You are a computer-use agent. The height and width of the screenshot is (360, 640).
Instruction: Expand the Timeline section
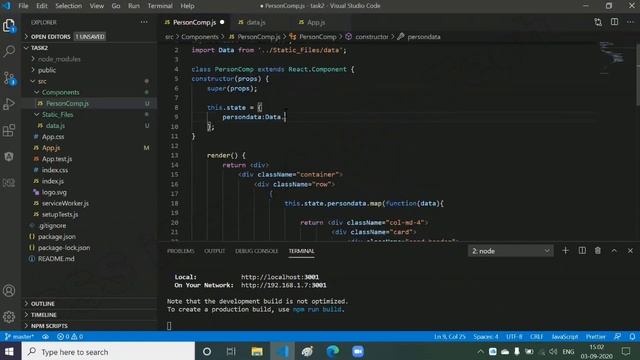[x=90, y=315]
